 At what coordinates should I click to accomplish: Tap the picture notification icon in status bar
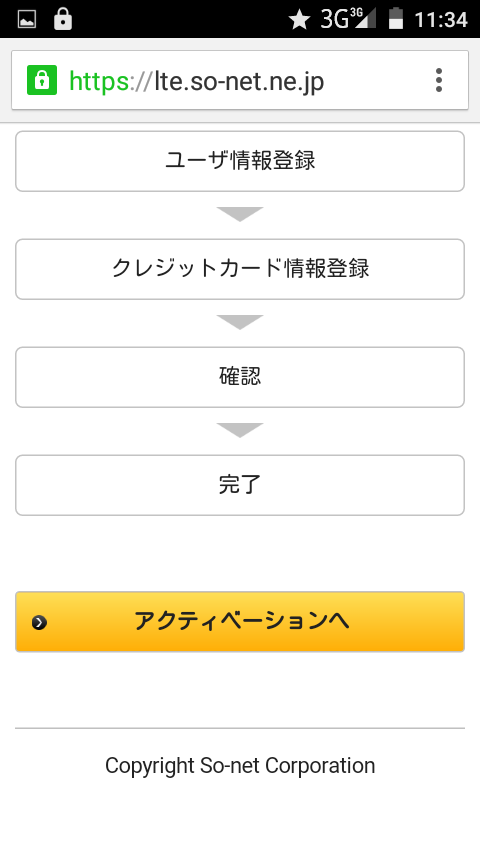pyautogui.click(x=27, y=20)
